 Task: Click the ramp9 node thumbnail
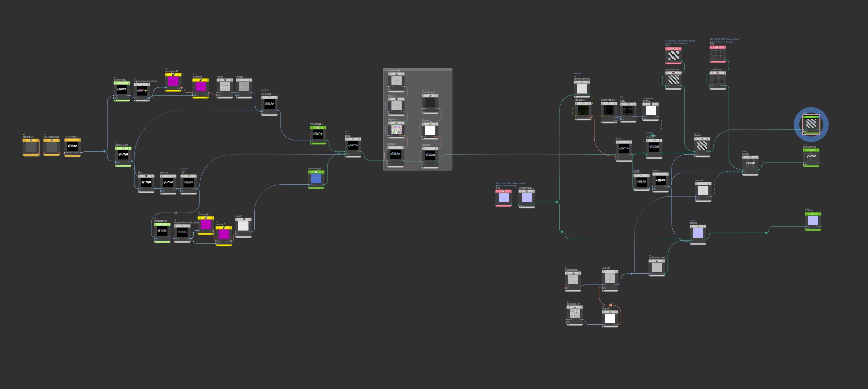click(x=244, y=226)
